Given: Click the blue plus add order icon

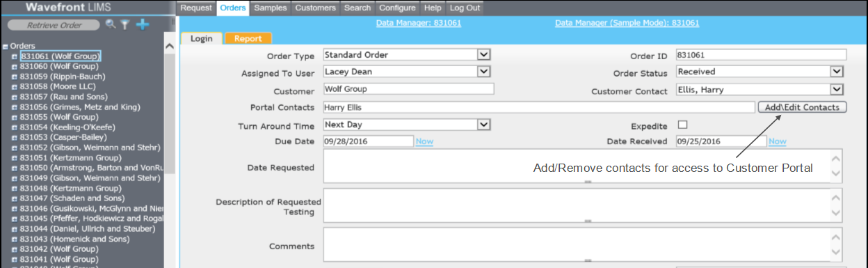Looking at the screenshot, I should pyautogui.click(x=142, y=25).
